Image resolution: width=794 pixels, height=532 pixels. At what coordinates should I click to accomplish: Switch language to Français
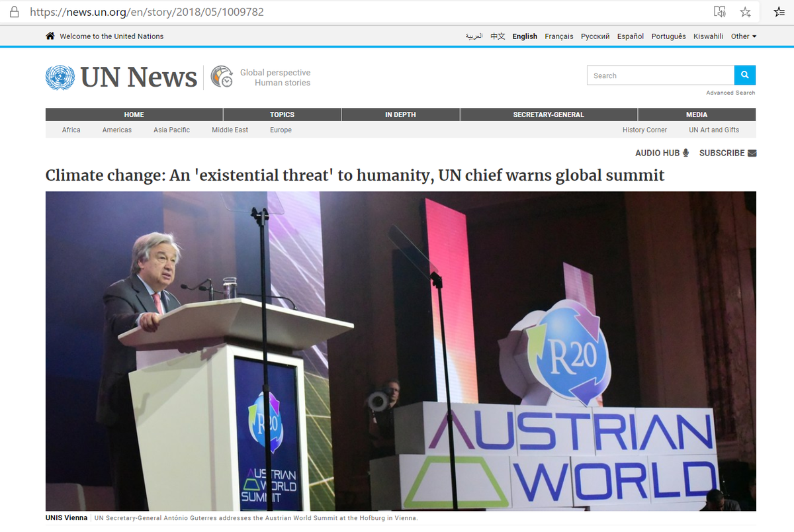[559, 36]
